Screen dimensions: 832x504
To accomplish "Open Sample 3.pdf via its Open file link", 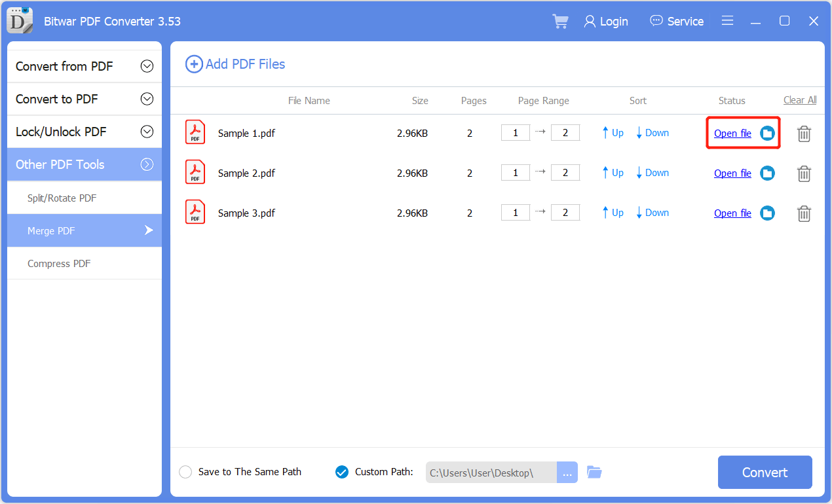I will [732, 213].
